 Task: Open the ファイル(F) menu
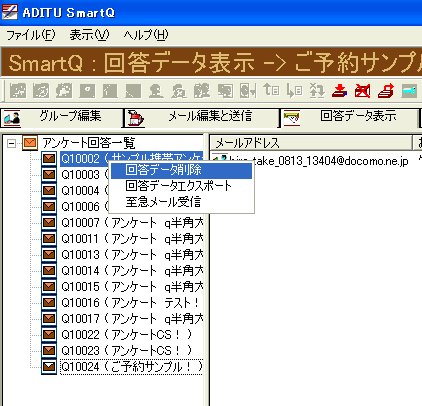click(x=31, y=35)
